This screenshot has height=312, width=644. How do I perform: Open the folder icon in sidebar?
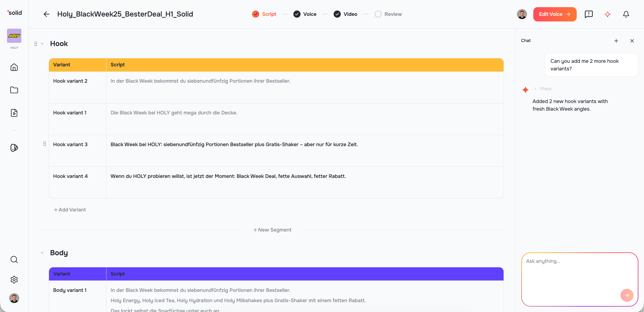14,90
